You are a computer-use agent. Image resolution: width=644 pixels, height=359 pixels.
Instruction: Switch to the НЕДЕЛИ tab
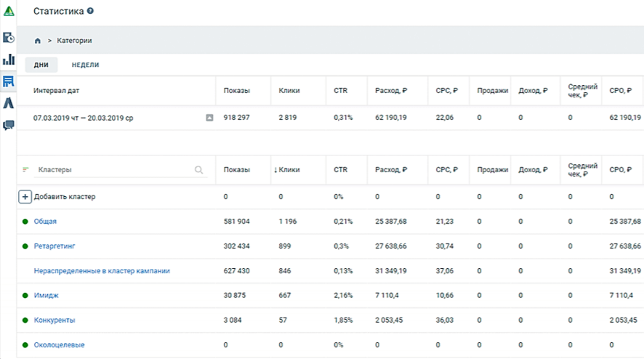point(85,65)
